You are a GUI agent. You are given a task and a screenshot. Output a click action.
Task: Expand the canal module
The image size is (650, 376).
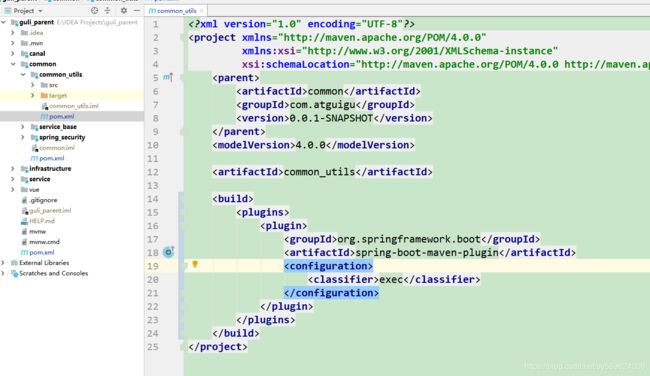point(13,53)
